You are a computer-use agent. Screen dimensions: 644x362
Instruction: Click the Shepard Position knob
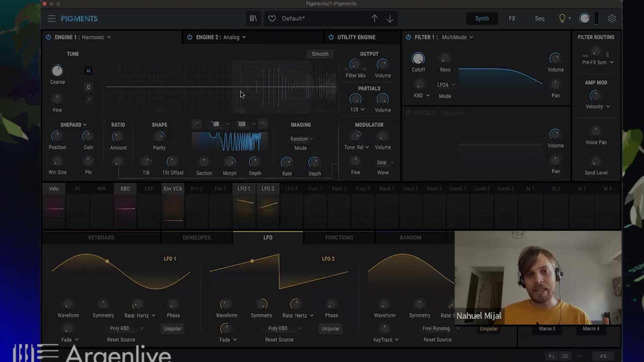click(x=57, y=136)
